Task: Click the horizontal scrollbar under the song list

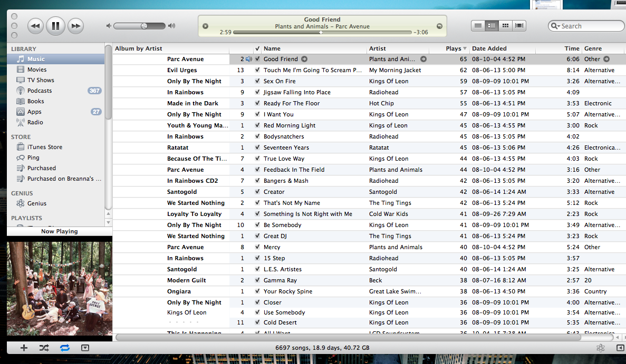Action: pyautogui.click(x=348, y=337)
